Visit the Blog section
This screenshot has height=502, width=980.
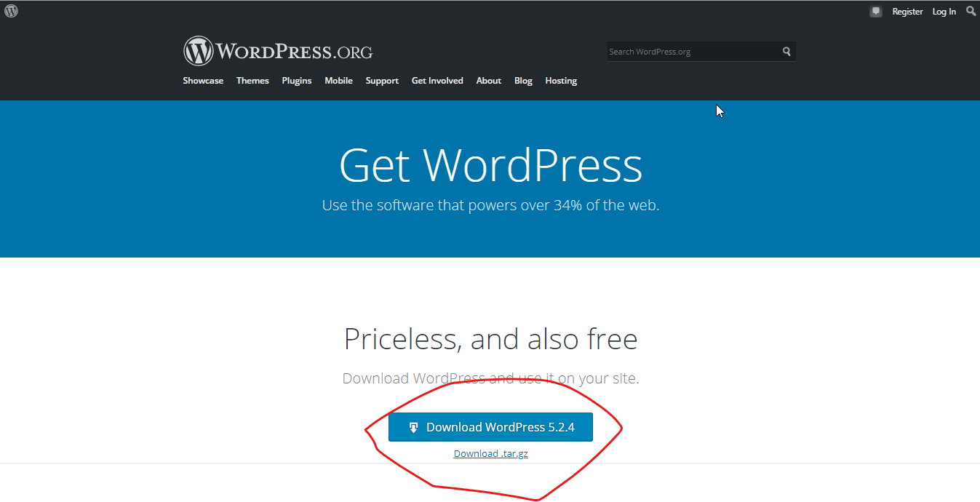coord(523,81)
